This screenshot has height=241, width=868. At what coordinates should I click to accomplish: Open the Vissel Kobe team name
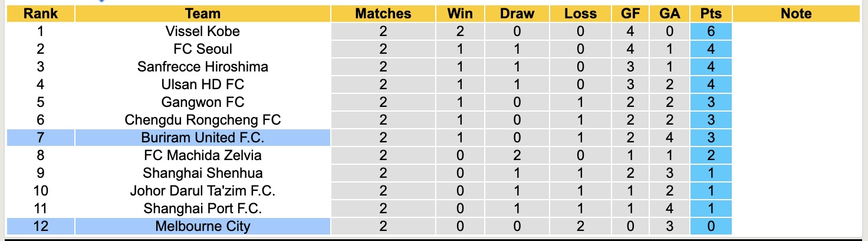click(x=202, y=31)
